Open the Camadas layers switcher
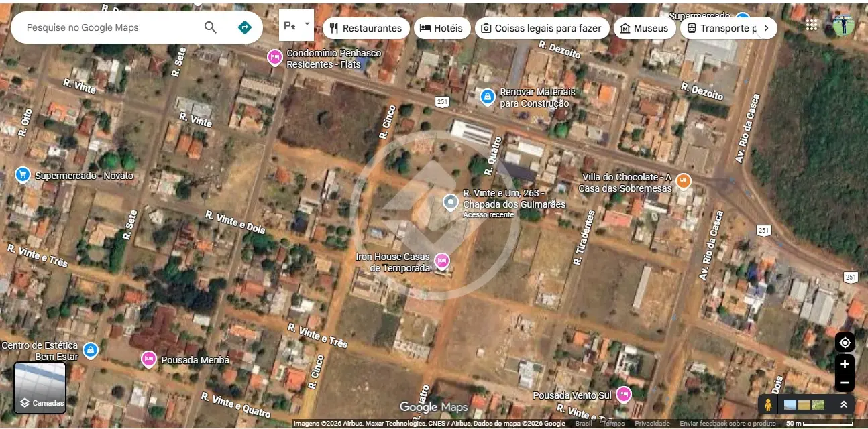This screenshot has height=429, width=868. (x=40, y=387)
